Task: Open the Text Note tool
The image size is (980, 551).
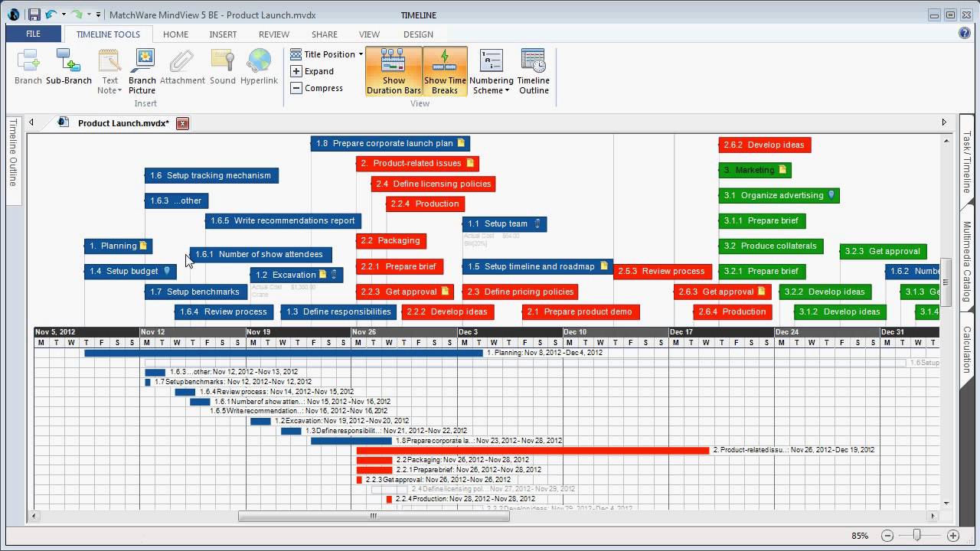Action: click(x=109, y=71)
